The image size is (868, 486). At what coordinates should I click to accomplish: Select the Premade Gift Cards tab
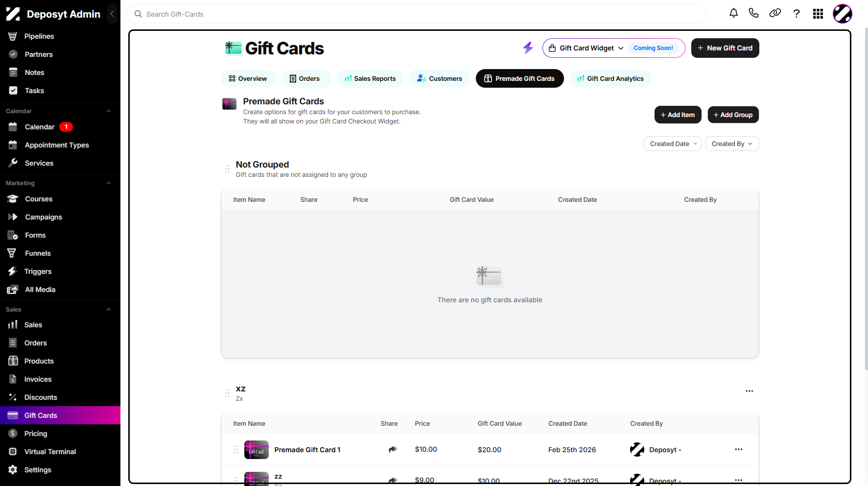click(x=520, y=78)
